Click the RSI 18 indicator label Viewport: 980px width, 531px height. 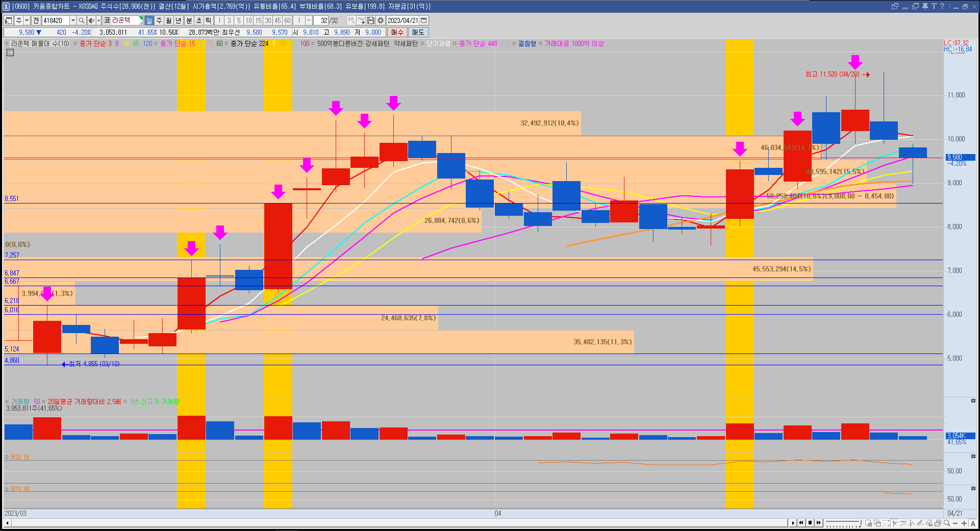20,457
